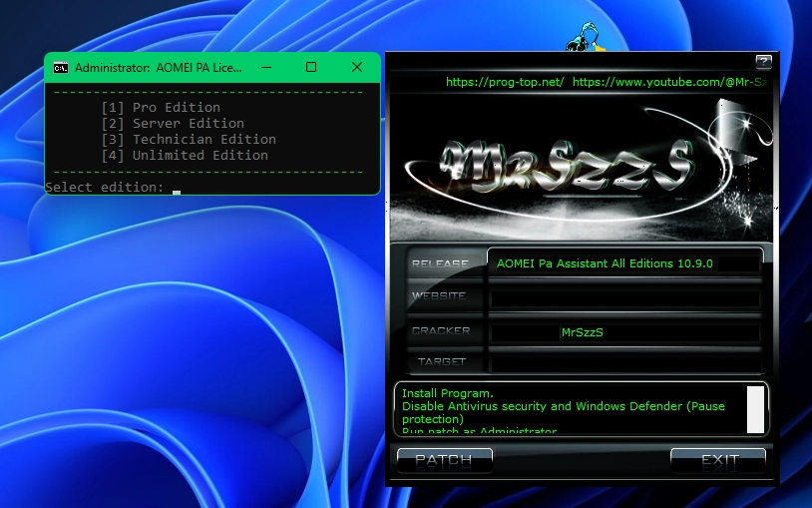The width and height of the screenshot is (812, 508).
Task: Maximize the command prompt window
Action: 311,68
